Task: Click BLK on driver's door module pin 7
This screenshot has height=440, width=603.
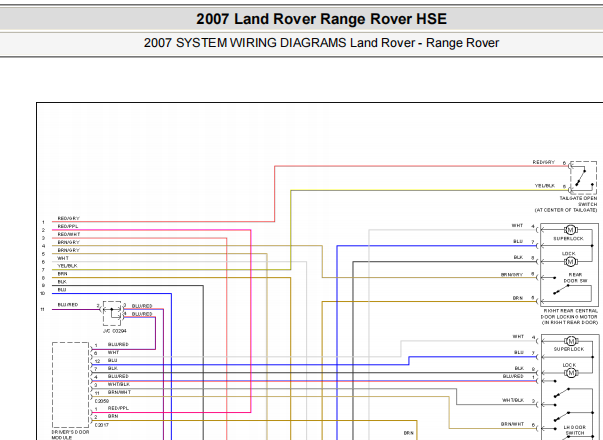Action: click(113, 368)
